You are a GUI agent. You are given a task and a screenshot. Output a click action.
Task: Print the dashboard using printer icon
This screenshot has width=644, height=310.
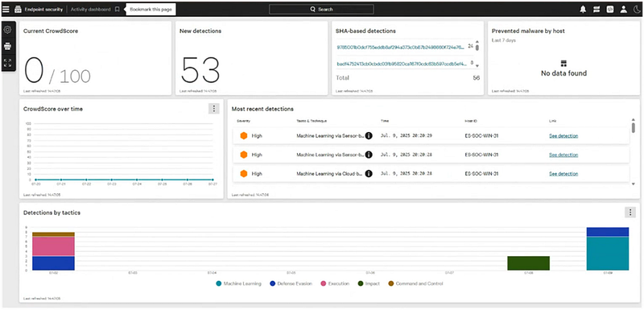[x=7, y=47]
